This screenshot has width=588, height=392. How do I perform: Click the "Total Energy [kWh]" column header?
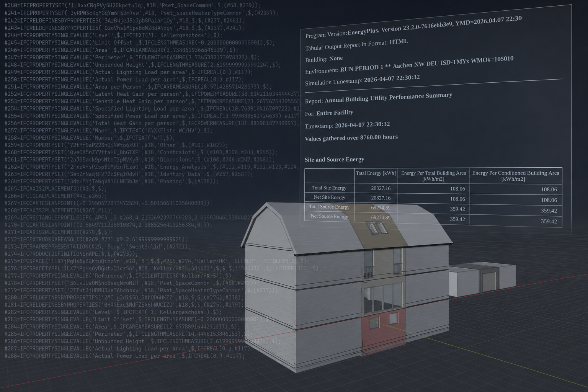pos(376,173)
